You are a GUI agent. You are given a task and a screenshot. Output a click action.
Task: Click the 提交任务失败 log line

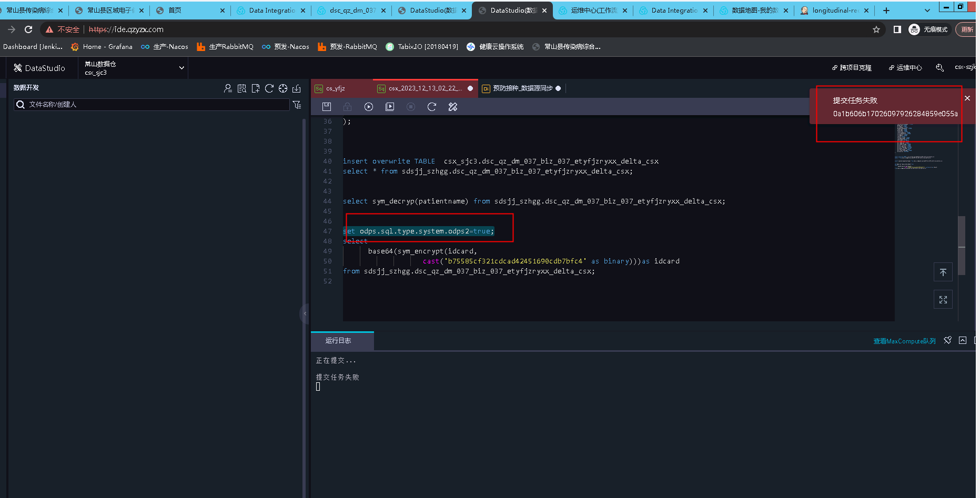point(337,377)
